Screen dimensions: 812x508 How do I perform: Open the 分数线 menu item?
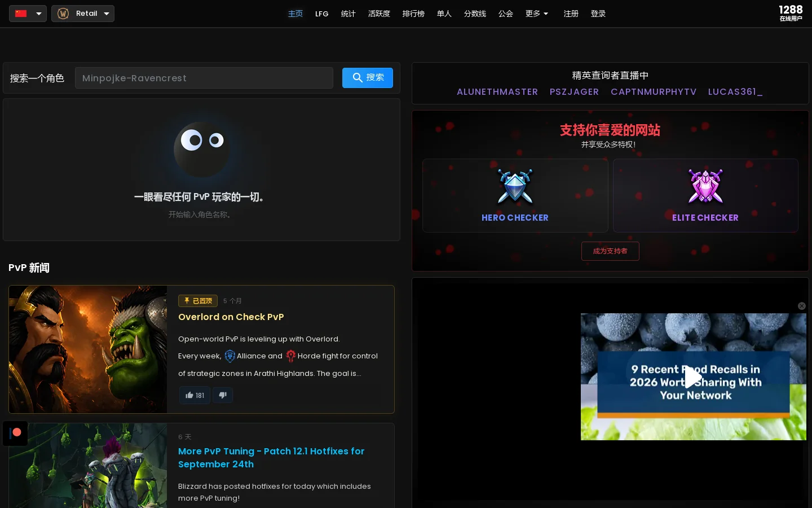point(475,14)
